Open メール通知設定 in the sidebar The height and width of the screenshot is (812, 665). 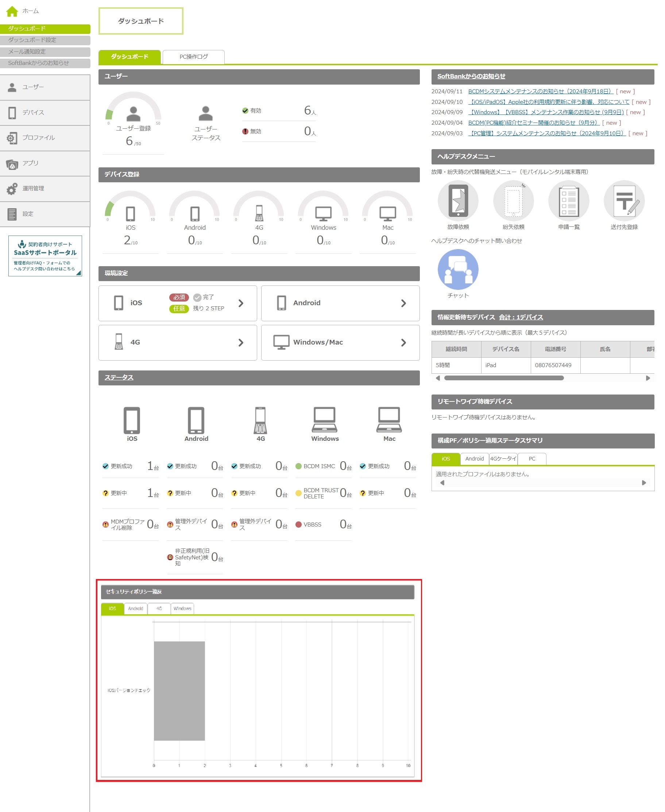coord(45,52)
